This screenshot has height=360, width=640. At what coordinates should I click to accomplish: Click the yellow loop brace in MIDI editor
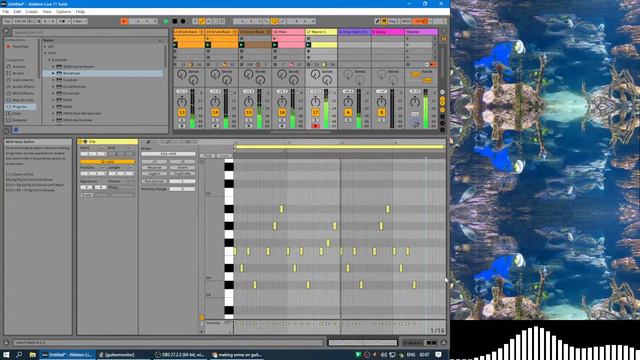click(339, 147)
